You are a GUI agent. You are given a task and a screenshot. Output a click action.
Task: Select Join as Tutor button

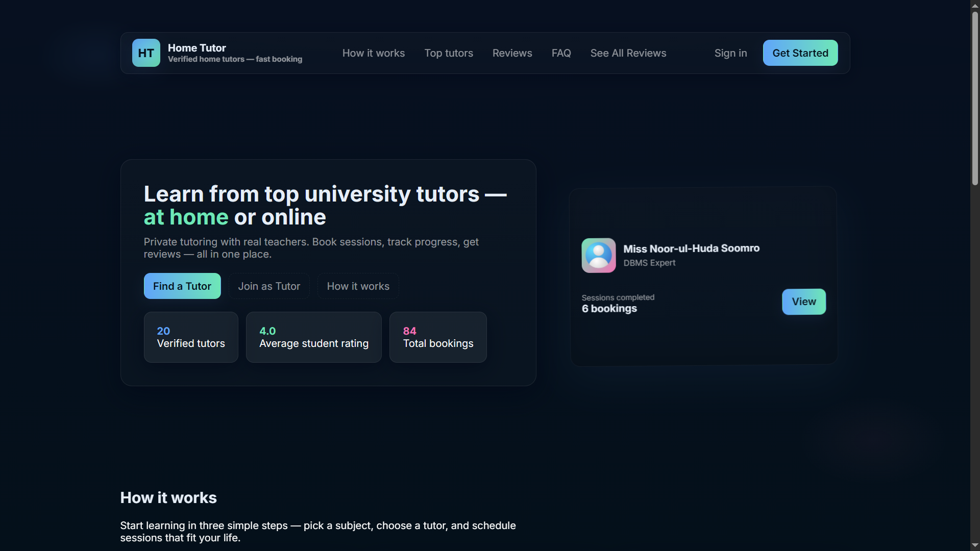tap(269, 286)
